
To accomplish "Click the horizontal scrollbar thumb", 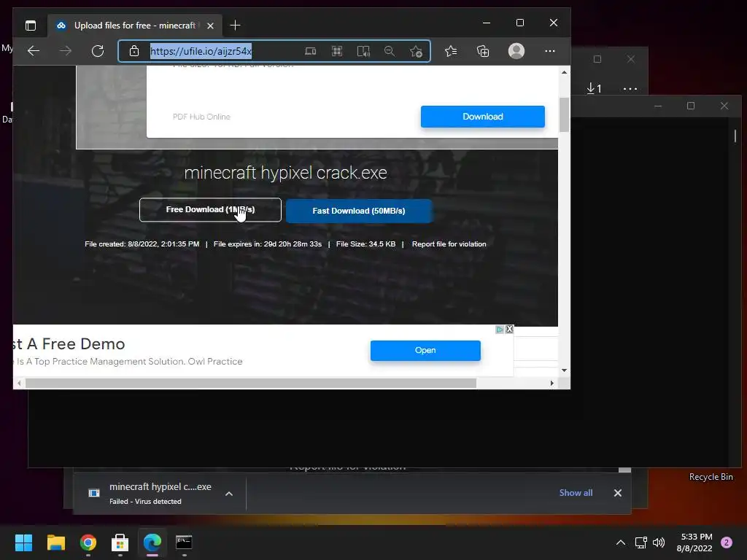I will click(251, 384).
